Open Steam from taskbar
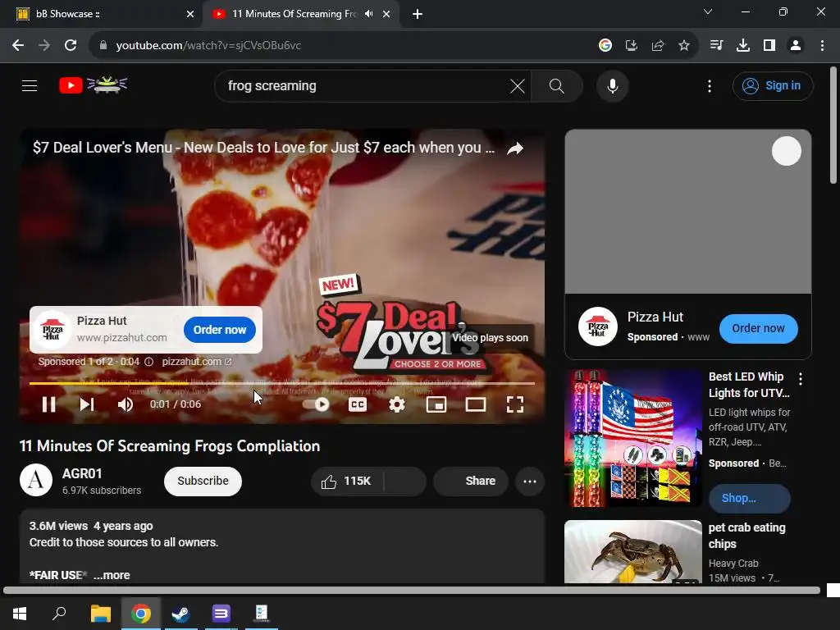The image size is (840, 630). [x=181, y=613]
